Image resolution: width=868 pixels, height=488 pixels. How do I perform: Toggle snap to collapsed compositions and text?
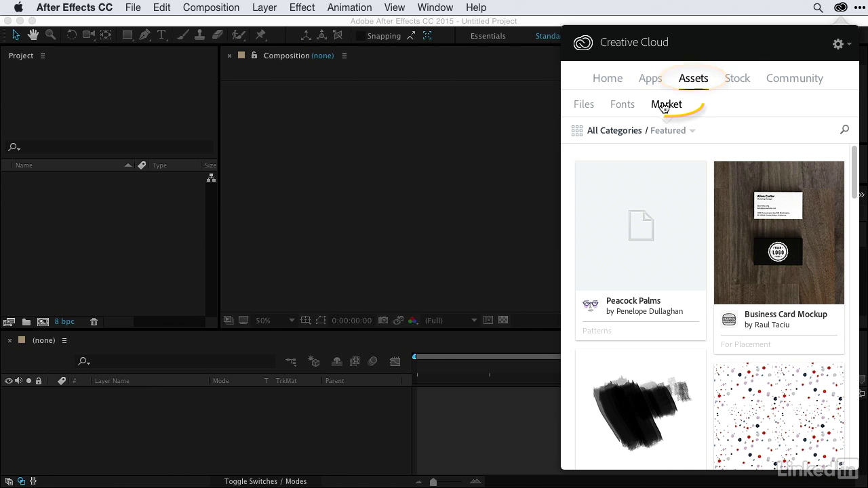click(427, 36)
